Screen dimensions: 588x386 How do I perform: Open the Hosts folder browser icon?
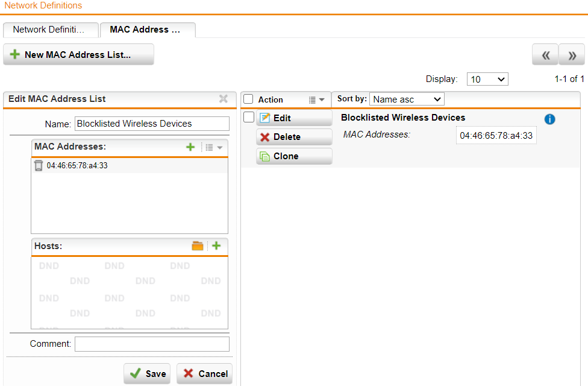click(x=198, y=246)
